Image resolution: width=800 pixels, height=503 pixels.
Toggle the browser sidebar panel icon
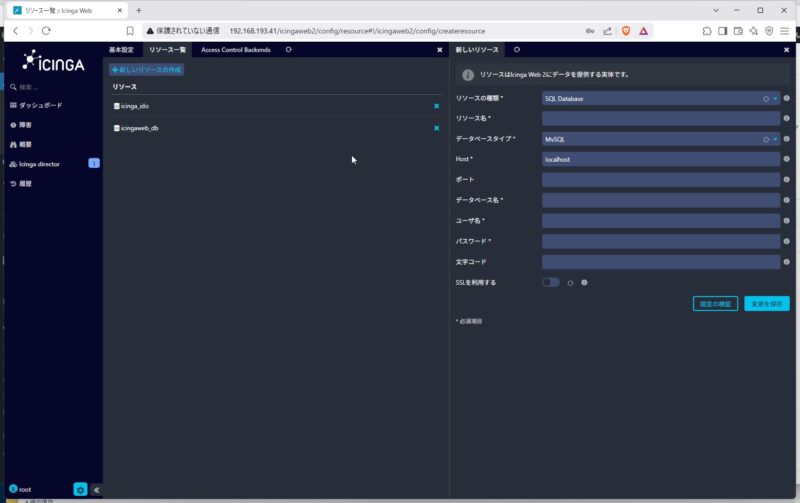pos(722,31)
